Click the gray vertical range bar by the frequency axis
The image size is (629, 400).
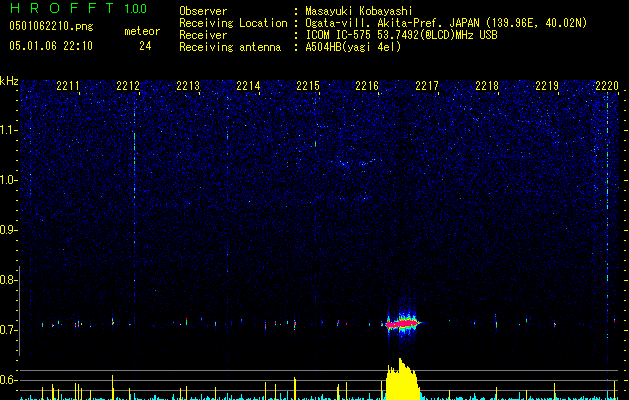[20, 310]
